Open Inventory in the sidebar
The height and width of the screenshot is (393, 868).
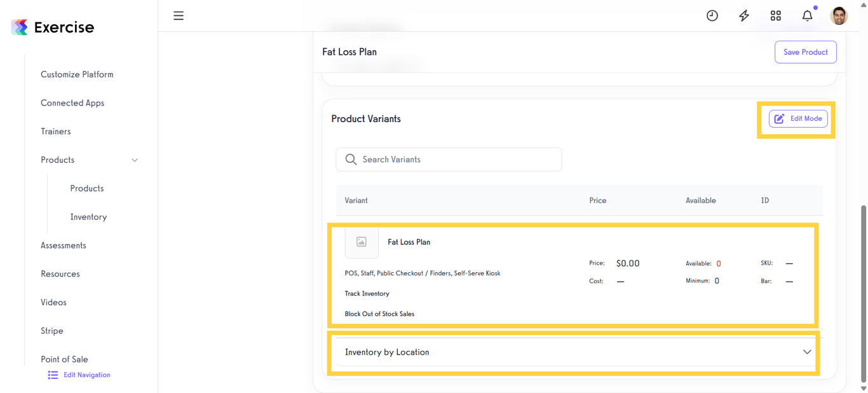[x=88, y=217]
